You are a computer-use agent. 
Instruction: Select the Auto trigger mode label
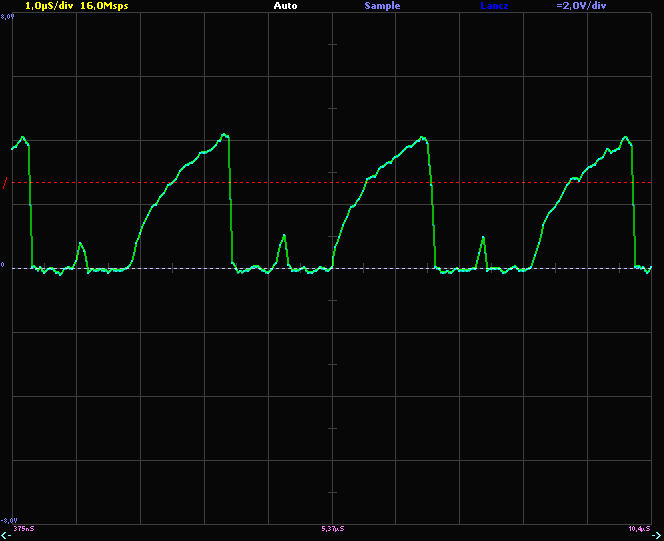click(285, 6)
